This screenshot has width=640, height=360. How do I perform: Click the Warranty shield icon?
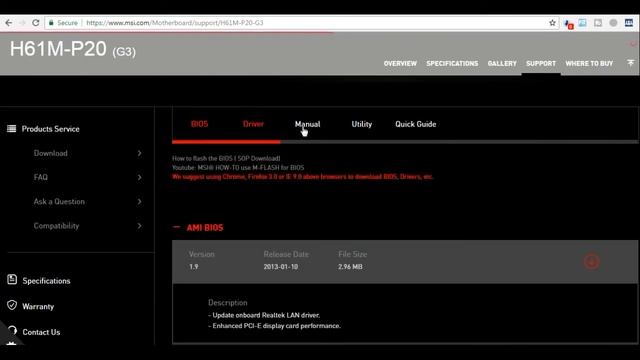12,305
